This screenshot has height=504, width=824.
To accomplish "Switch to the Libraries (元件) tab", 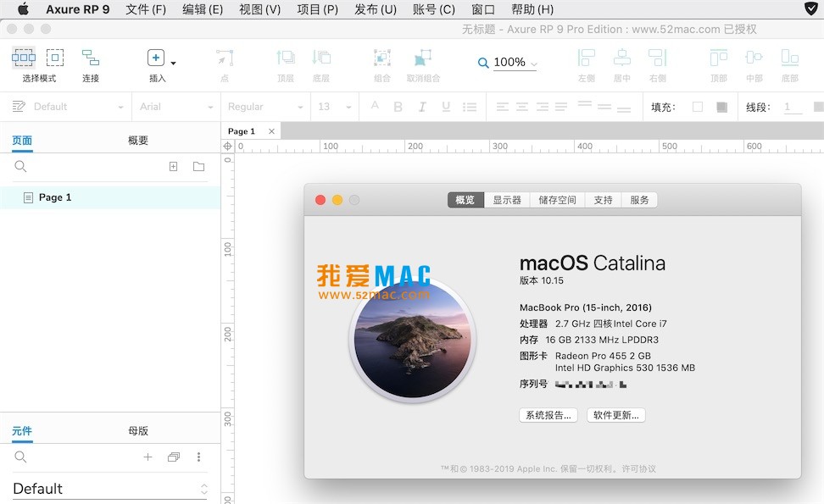I will [22, 430].
